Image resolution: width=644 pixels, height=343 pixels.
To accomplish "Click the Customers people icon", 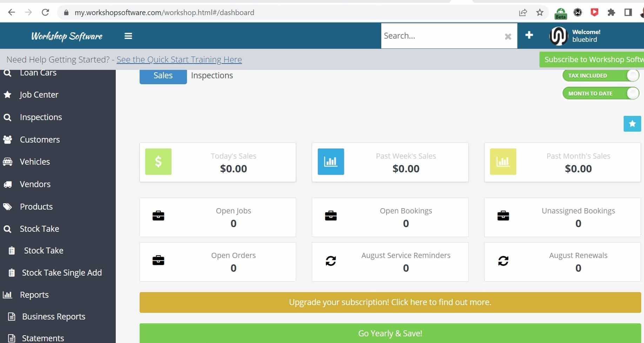I will point(7,139).
